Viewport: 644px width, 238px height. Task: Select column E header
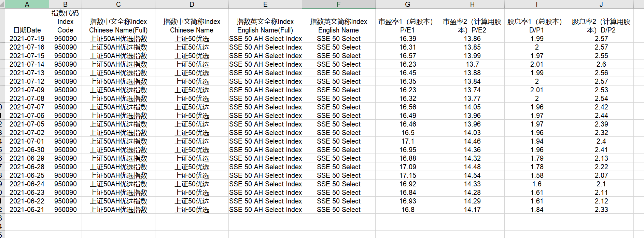(x=265, y=4)
